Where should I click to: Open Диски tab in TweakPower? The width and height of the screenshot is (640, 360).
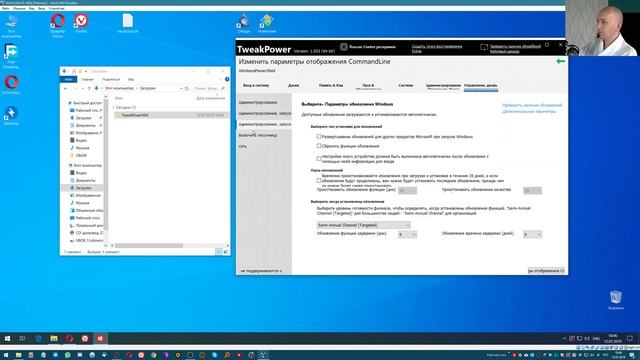point(293,86)
